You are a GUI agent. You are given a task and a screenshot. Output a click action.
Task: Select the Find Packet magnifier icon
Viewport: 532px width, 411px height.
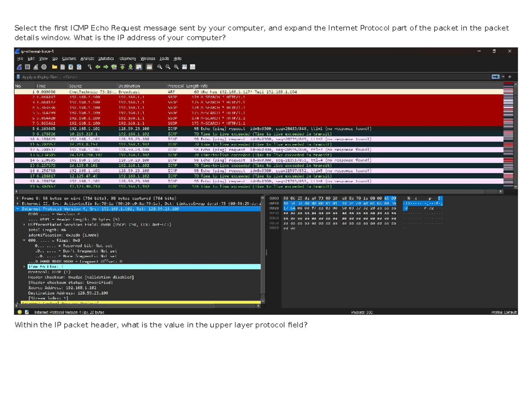click(x=90, y=67)
